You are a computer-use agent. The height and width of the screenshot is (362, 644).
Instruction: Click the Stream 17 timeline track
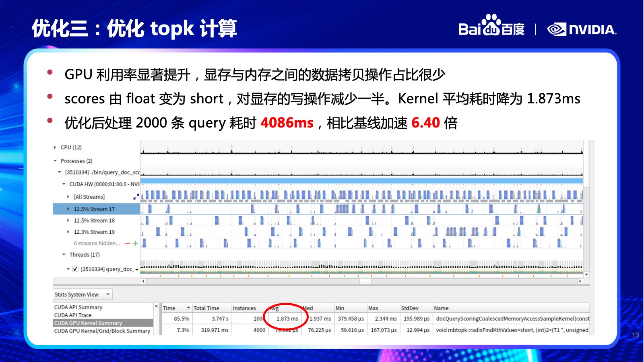pos(361,209)
